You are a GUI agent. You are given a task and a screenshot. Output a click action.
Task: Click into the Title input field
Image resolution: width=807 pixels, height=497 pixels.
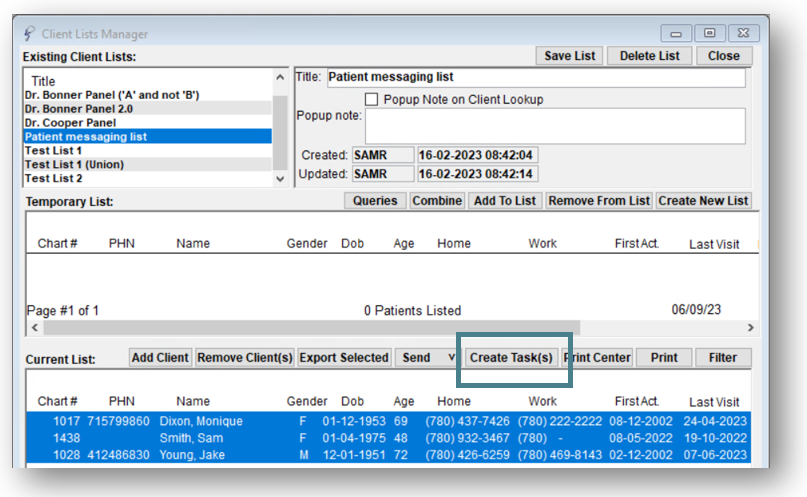(536, 77)
